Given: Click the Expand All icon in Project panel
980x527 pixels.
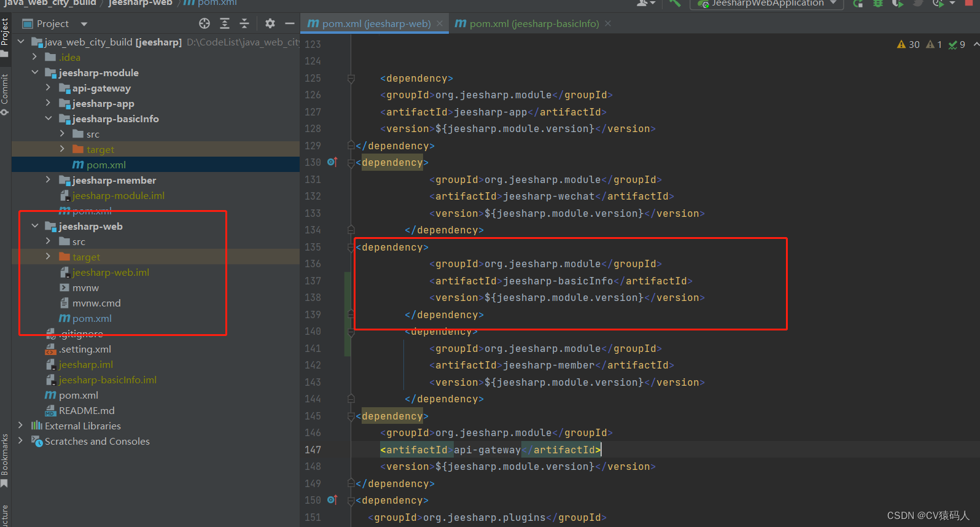Looking at the screenshot, I should (225, 23).
